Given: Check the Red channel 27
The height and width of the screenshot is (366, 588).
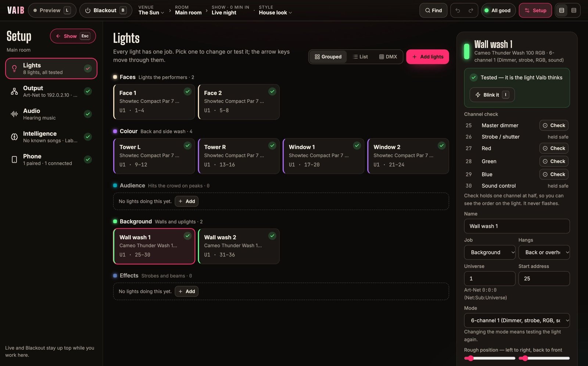Looking at the screenshot, I should pos(554,148).
